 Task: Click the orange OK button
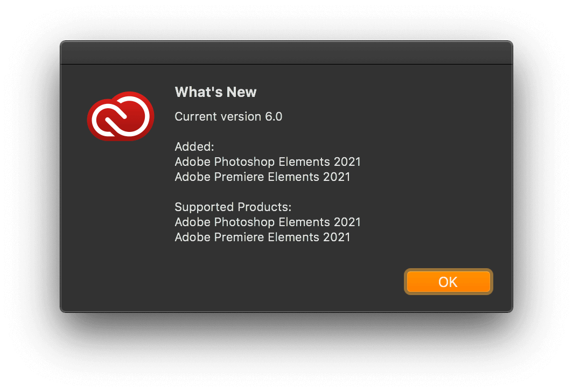click(448, 282)
